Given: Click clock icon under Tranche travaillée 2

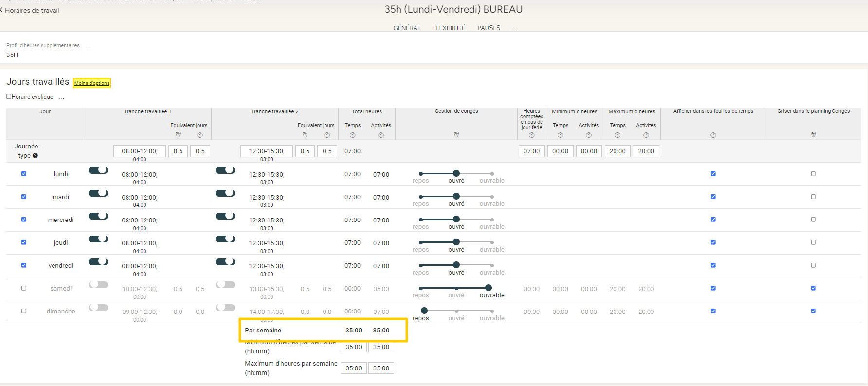Looking at the screenshot, I should [x=327, y=135].
